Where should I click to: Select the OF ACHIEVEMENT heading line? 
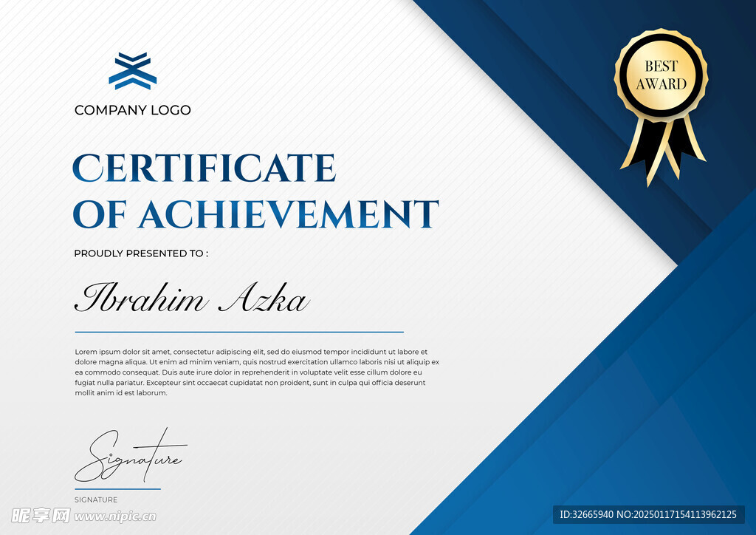[255, 214]
